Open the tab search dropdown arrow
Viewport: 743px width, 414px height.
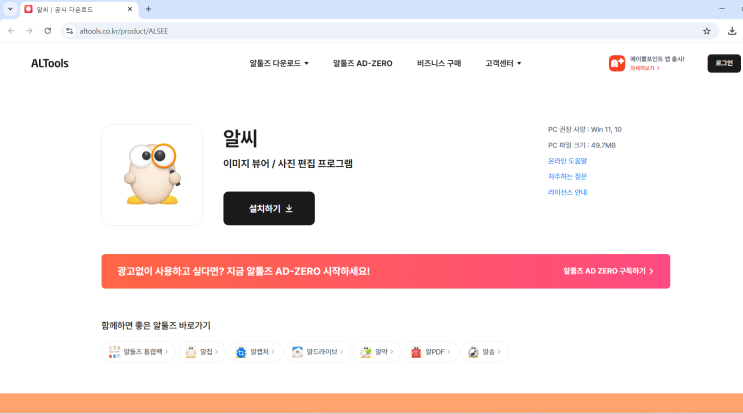(10, 9)
